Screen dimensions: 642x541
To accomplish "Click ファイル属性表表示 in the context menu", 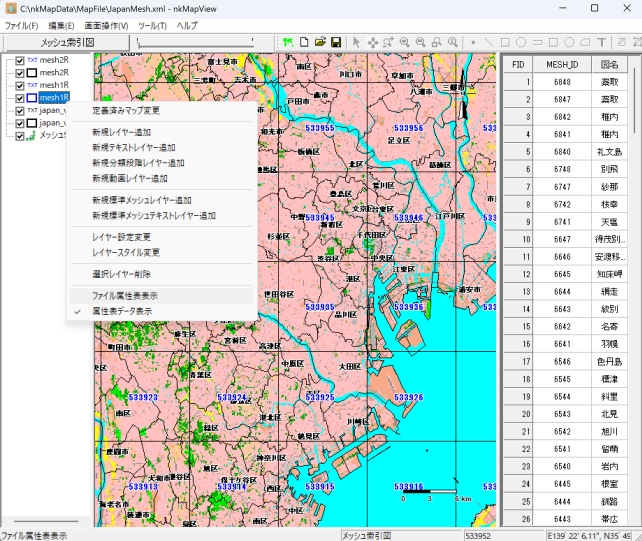I will (124, 296).
